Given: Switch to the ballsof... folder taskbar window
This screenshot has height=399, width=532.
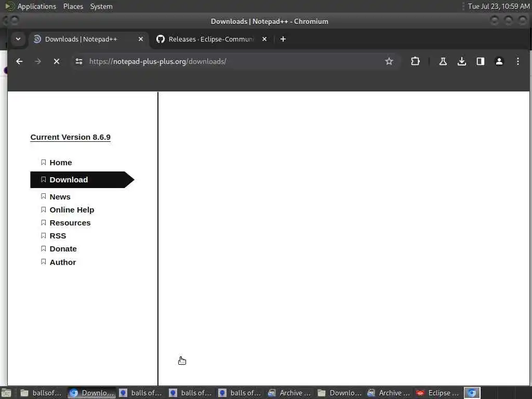Looking at the screenshot, I should click(x=41, y=393).
